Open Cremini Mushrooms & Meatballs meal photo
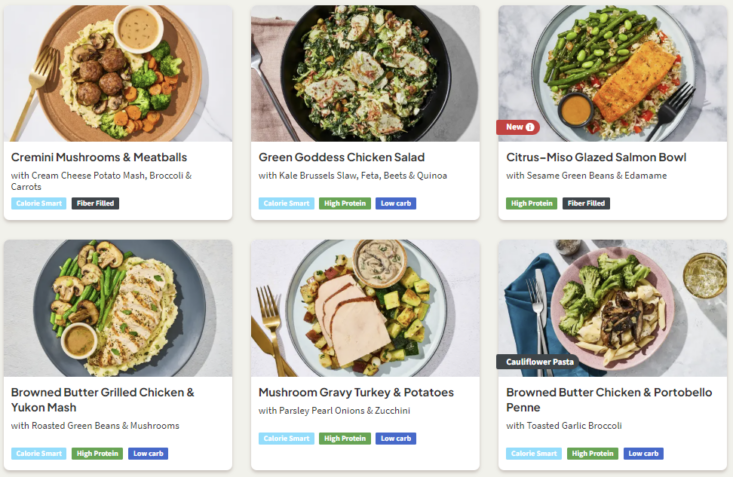733x477 pixels. tap(118, 73)
